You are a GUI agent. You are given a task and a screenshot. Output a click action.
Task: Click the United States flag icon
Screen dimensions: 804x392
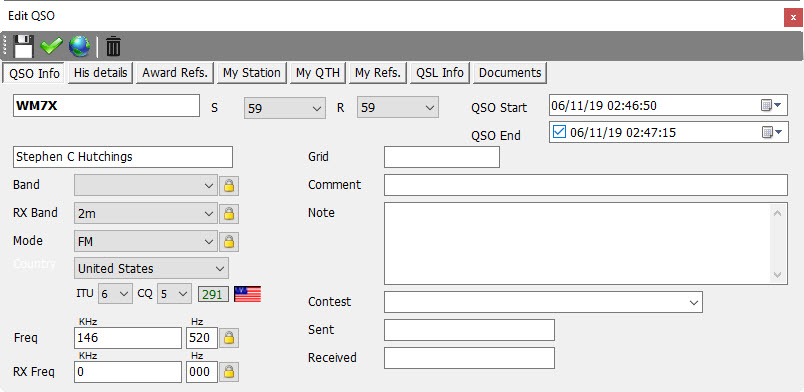(248, 294)
